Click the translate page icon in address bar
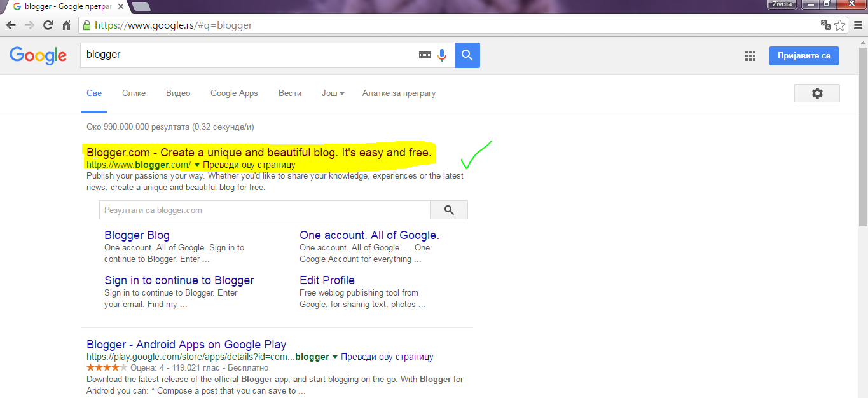 826,25
